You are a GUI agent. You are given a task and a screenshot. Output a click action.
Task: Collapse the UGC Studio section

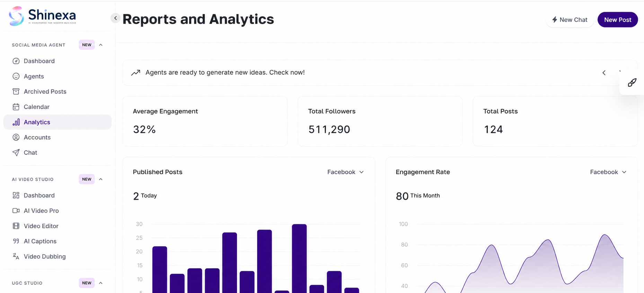click(101, 283)
